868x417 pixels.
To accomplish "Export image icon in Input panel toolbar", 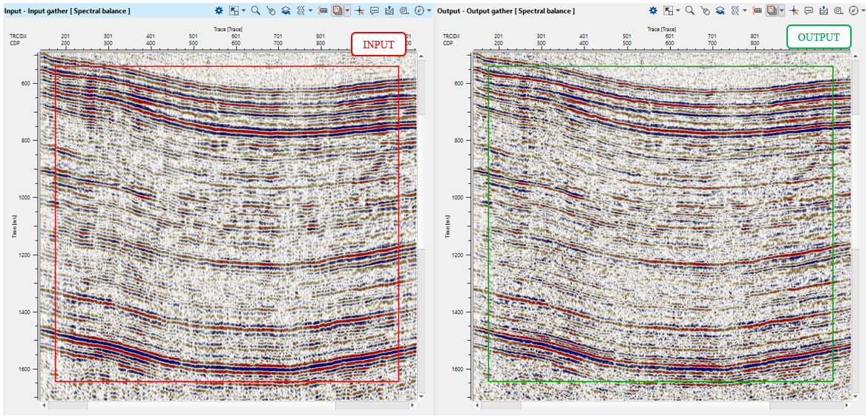I will [389, 11].
